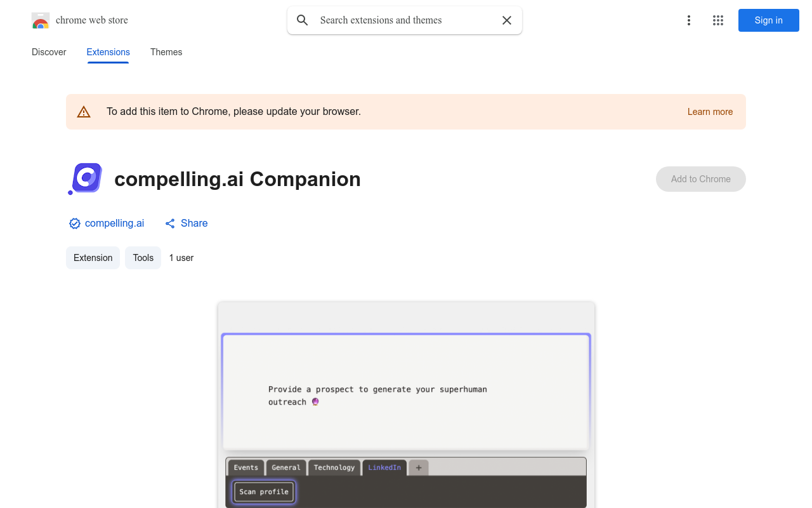812x508 pixels.
Task: Click the compelling.ai Companion extension logo
Action: 85,179
